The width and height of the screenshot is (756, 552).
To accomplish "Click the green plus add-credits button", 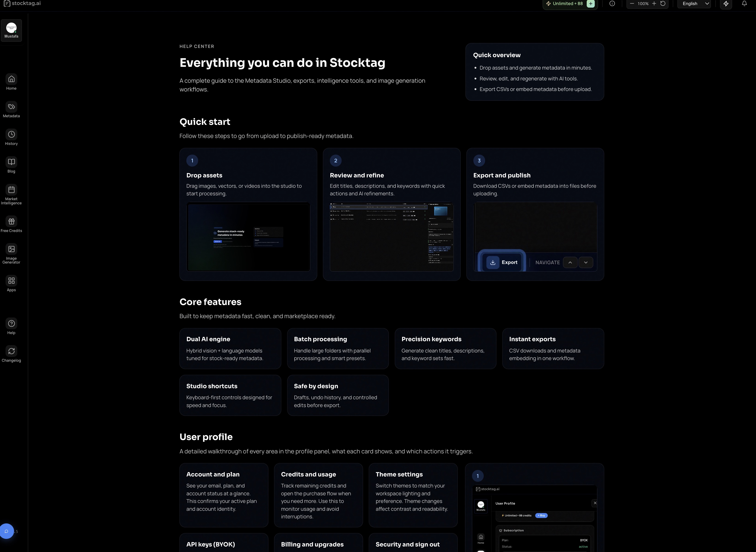I will pos(591,4).
